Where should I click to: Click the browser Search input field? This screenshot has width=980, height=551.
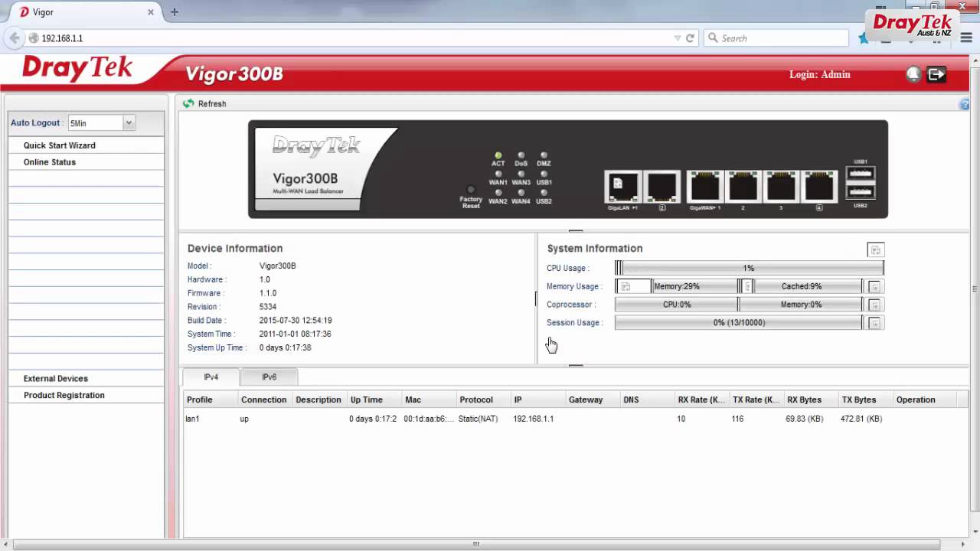pyautogui.click(x=776, y=38)
